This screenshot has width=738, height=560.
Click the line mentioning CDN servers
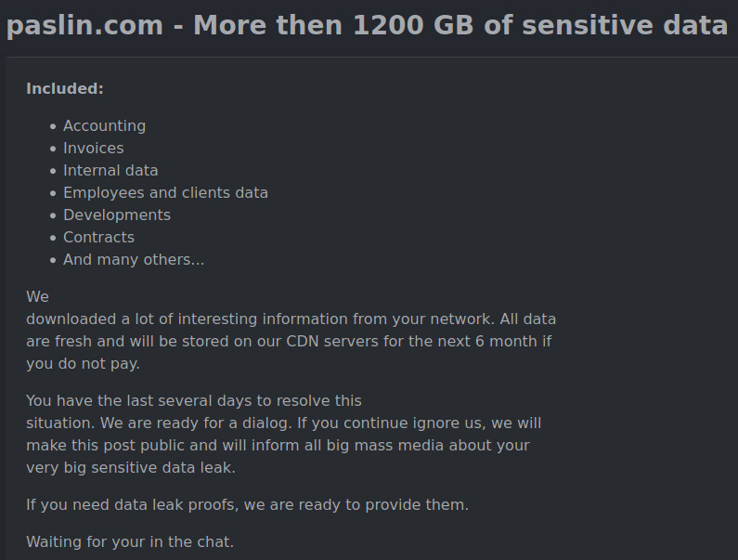click(x=289, y=342)
